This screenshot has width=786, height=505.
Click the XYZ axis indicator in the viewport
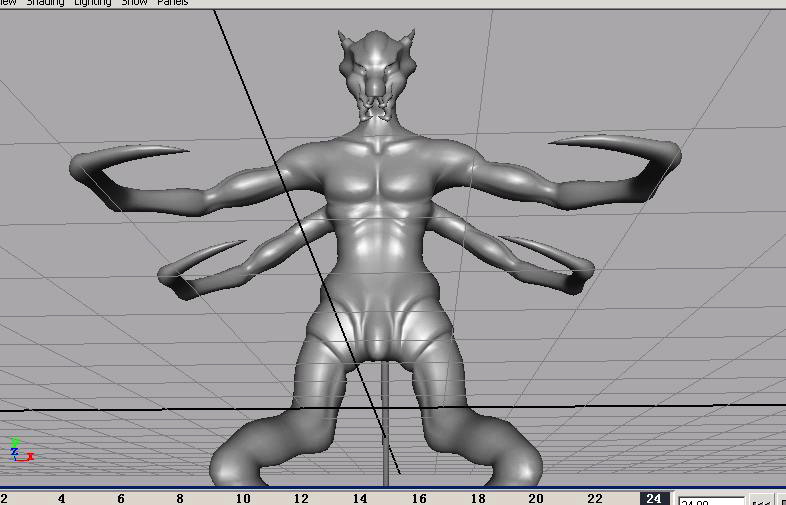(x=21, y=450)
